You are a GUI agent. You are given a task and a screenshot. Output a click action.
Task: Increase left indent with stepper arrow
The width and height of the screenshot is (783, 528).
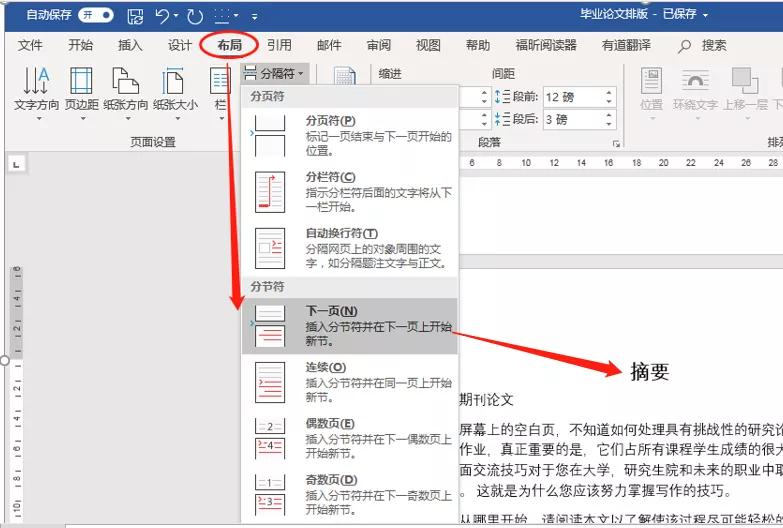[x=484, y=92]
